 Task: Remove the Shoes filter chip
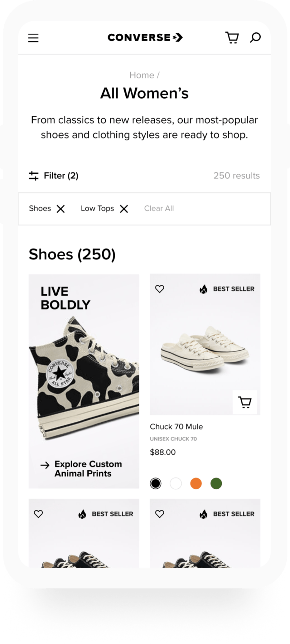point(61,209)
